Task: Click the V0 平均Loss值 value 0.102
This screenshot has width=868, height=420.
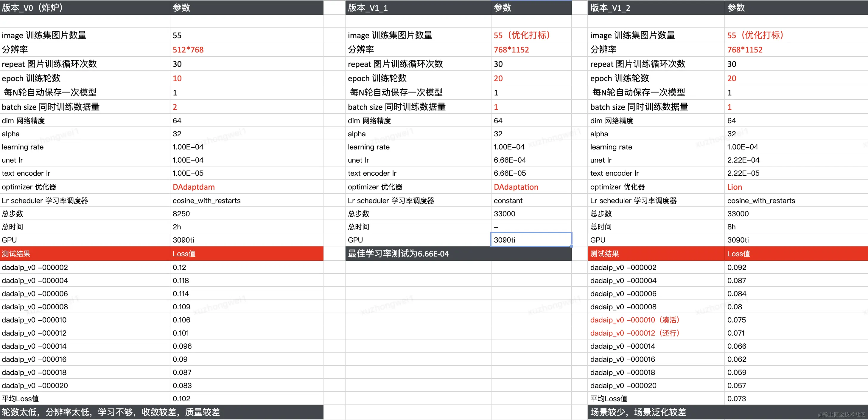Action: [x=181, y=399]
